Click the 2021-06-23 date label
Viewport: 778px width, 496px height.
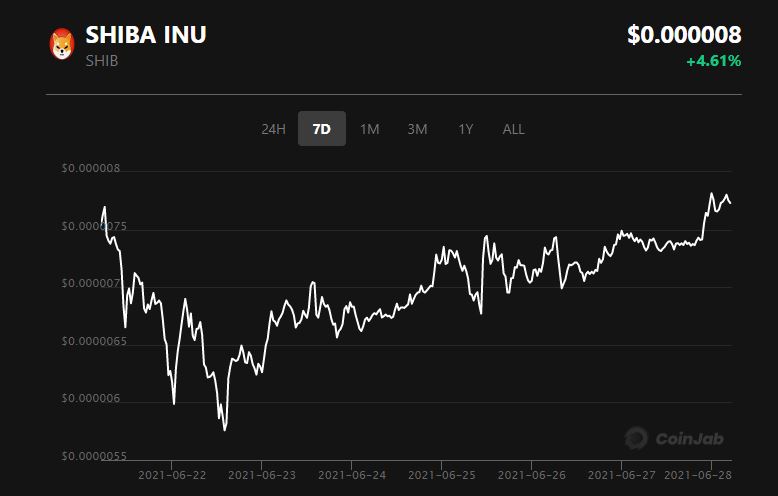pyautogui.click(x=262, y=475)
